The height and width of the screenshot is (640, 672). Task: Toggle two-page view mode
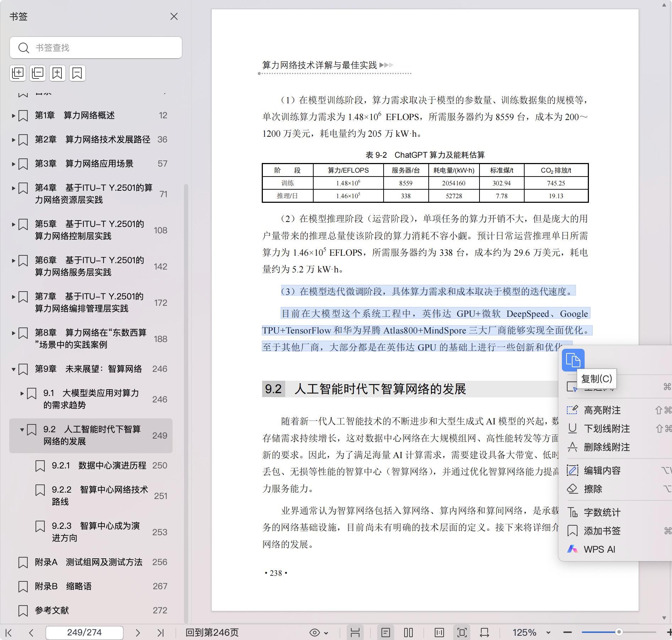click(408, 633)
